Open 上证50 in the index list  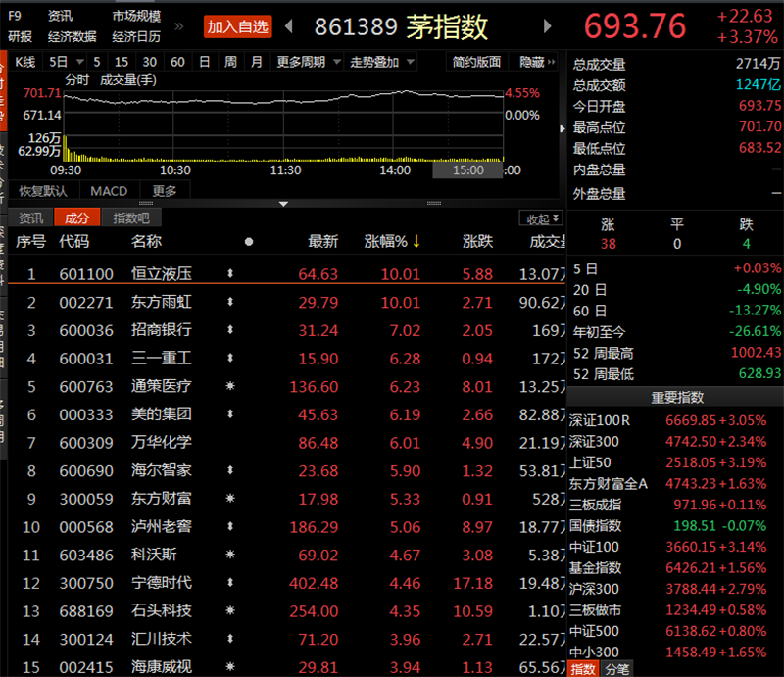[x=590, y=462]
